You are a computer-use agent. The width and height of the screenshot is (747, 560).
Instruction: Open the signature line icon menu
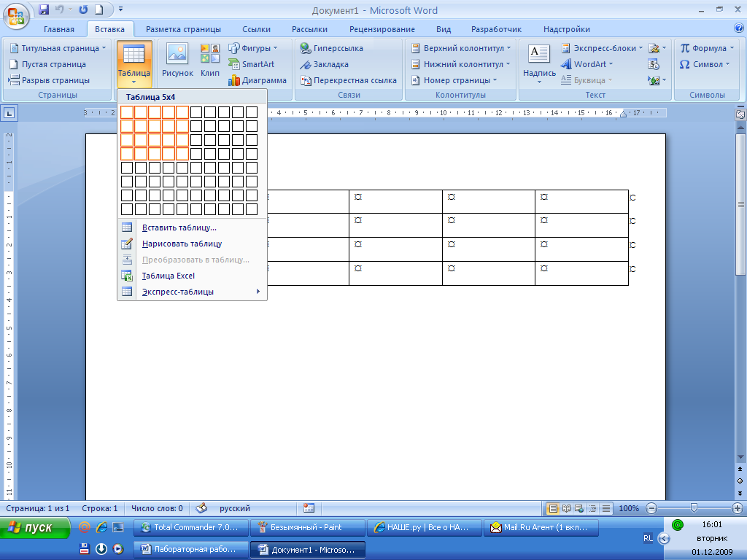click(x=657, y=48)
